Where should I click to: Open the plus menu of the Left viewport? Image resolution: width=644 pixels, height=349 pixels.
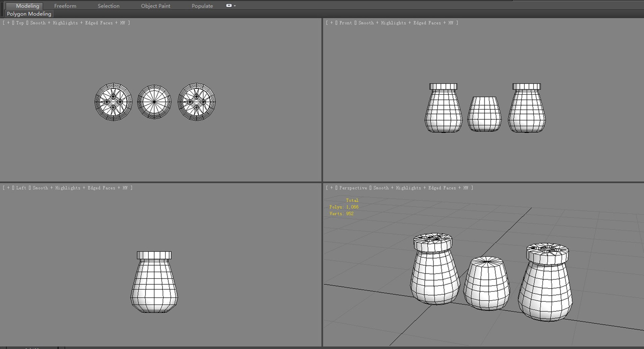click(8, 188)
